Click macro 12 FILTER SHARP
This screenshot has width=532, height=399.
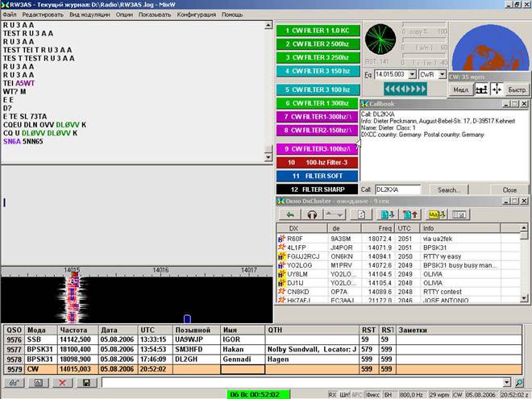pyautogui.click(x=318, y=189)
